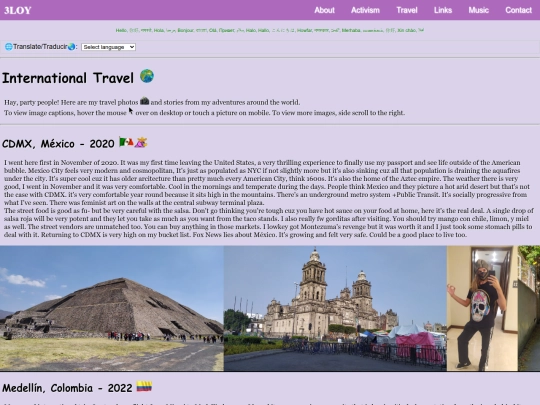
Task: Go to the Contact page
Action: click(x=518, y=10)
